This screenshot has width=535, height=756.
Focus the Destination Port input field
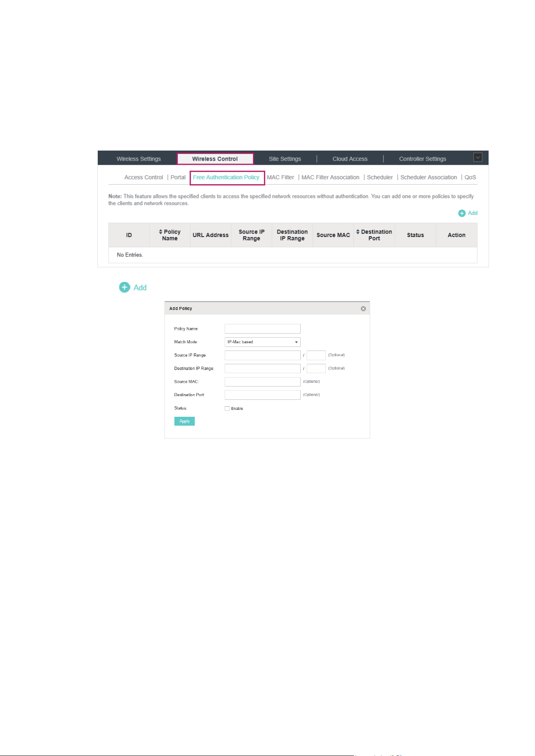pos(262,395)
